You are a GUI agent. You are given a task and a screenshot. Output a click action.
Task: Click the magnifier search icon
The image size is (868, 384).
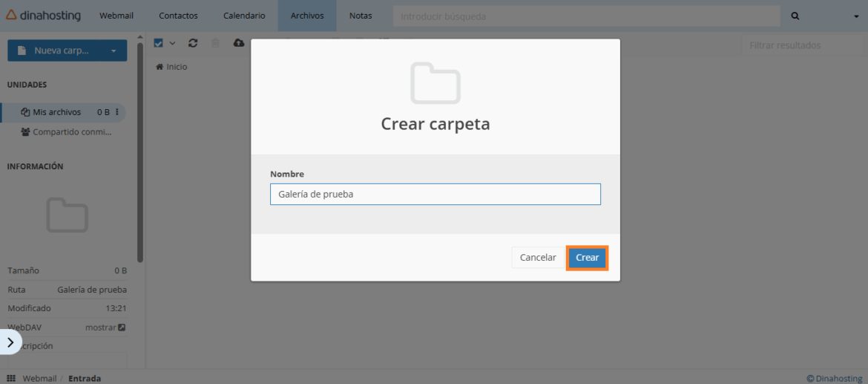pyautogui.click(x=795, y=16)
